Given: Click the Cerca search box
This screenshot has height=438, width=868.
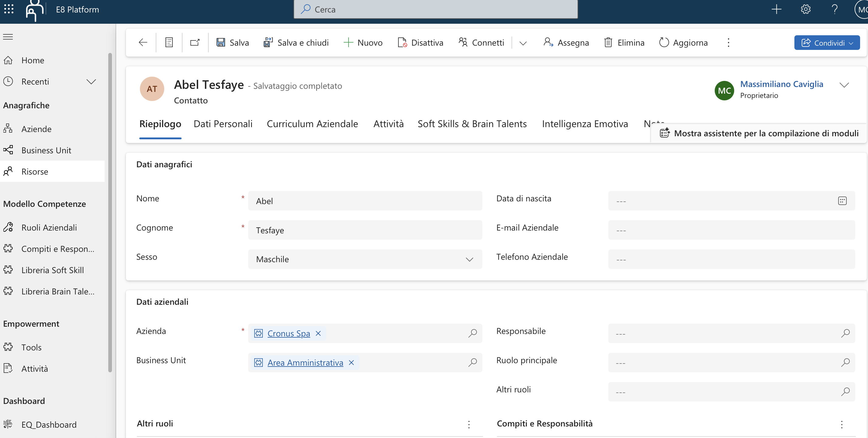Looking at the screenshot, I should 435,9.
